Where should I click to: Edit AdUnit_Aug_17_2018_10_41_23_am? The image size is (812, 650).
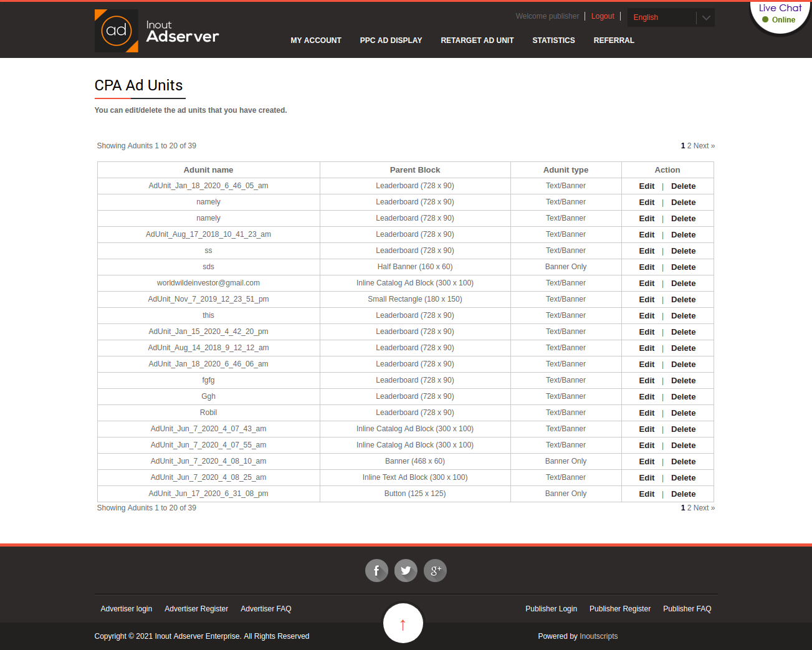[647, 235]
